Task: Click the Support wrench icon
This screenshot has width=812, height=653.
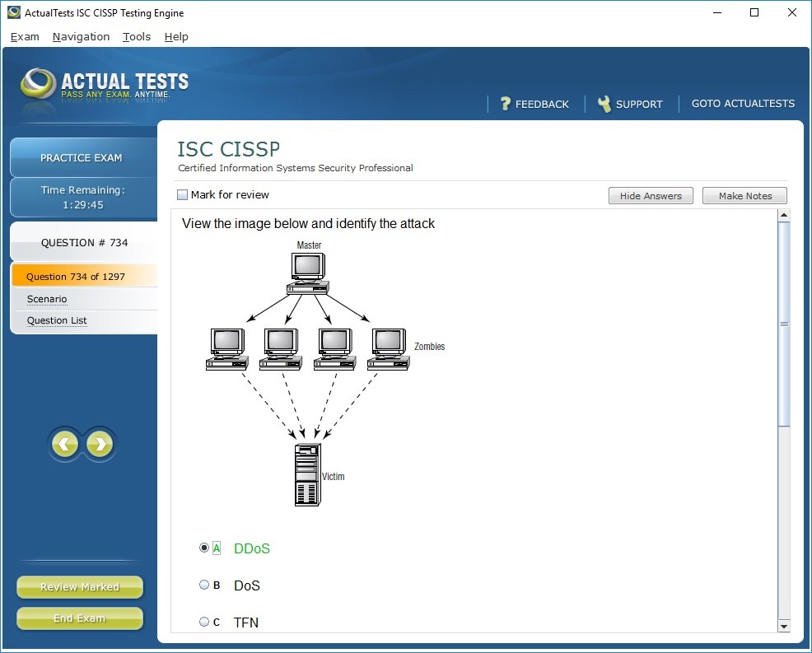Action: point(604,104)
